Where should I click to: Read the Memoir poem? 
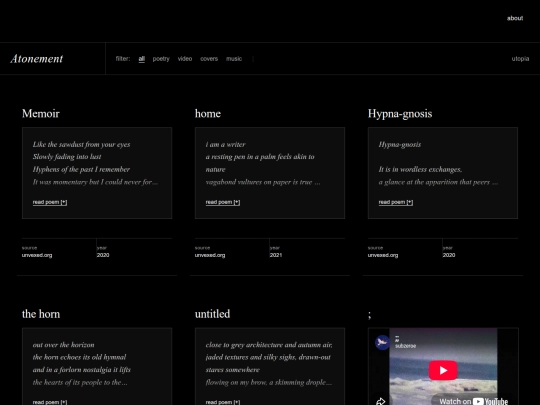pos(50,202)
